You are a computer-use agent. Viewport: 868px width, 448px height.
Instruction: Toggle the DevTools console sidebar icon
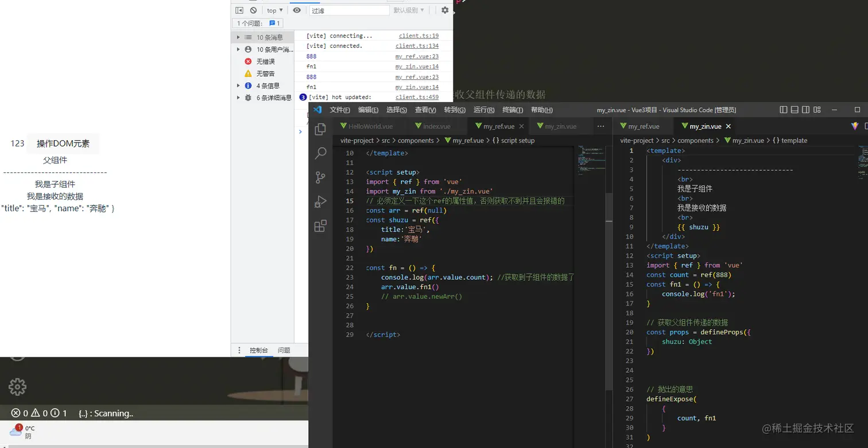click(x=239, y=10)
